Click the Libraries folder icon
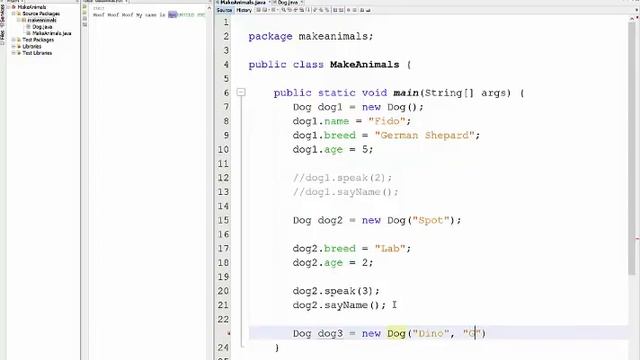 tap(19, 46)
